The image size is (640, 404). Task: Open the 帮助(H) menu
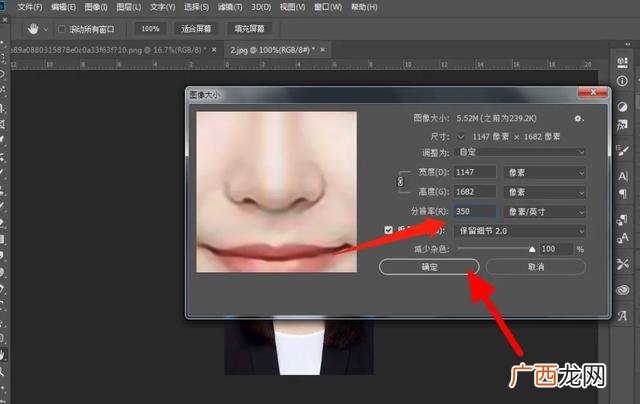tap(364, 7)
